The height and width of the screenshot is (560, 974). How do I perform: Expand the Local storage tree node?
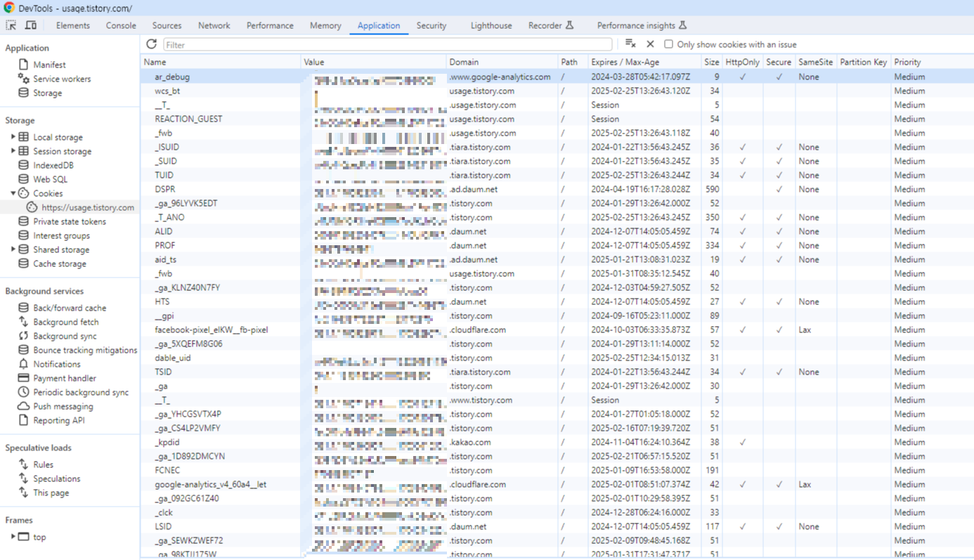(x=13, y=137)
